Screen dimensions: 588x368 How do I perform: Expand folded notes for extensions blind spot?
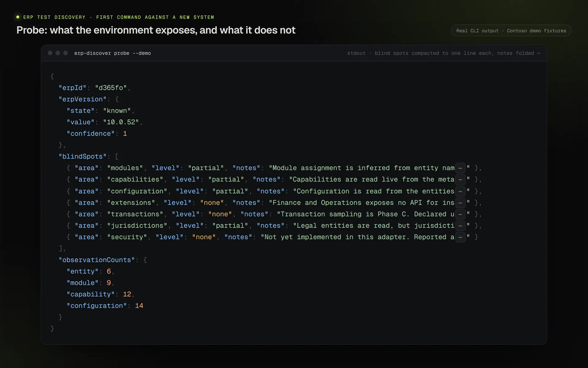coord(460,203)
